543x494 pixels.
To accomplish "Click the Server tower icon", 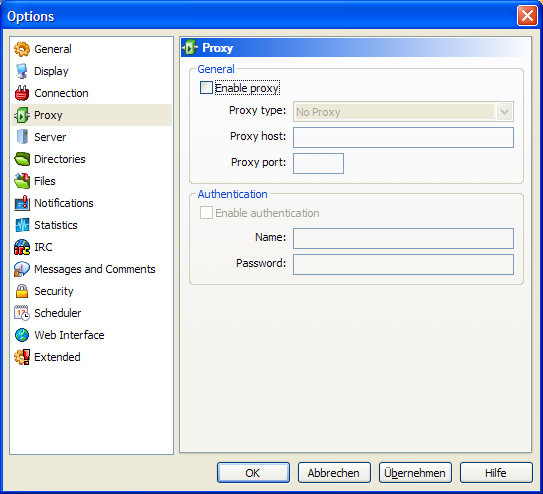I will [x=22, y=137].
